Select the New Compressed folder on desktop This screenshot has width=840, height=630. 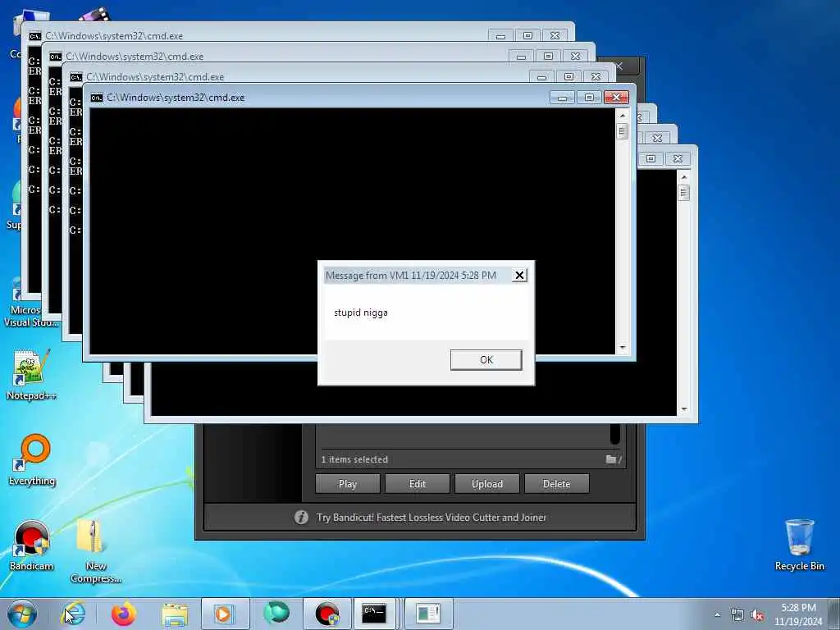coord(96,550)
